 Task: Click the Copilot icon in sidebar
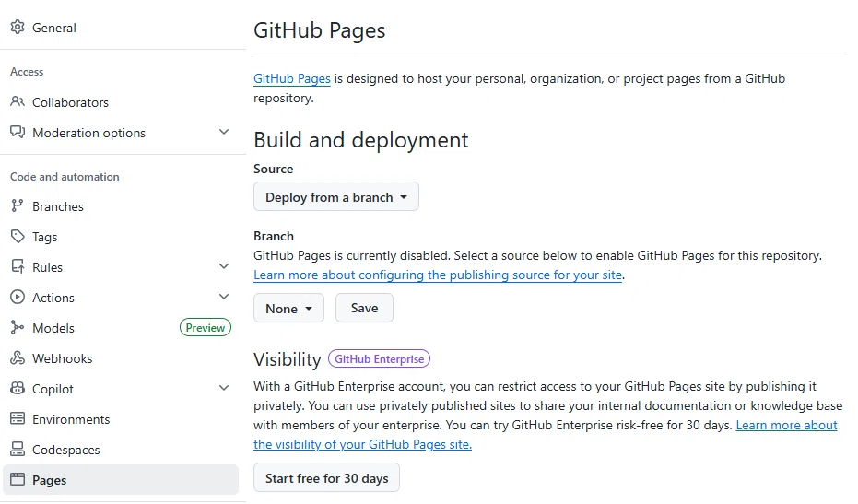(x=18, y=388)
